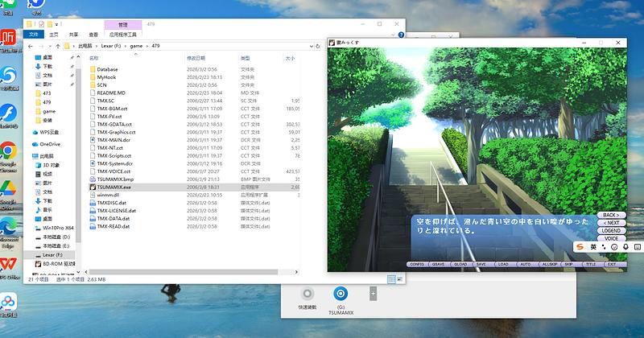The width and height of the screenshot is (644, 338).
Task: Click the Sogou input method S icon
Action: click(x=578, y=246)
